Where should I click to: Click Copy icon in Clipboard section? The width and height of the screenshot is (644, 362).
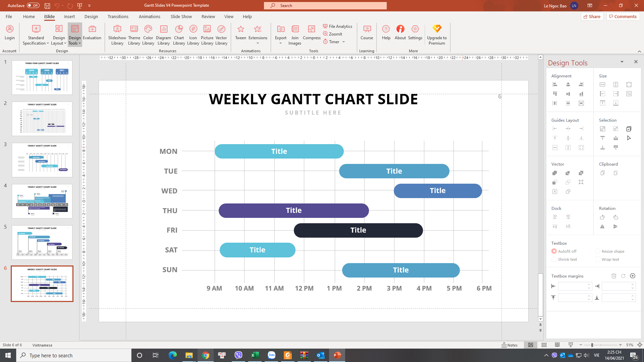602,173
